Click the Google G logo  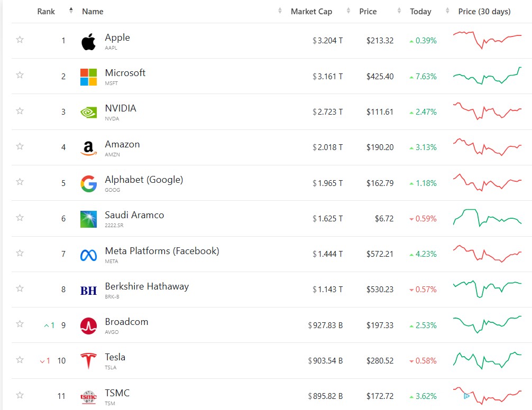(x=88, y=184)
